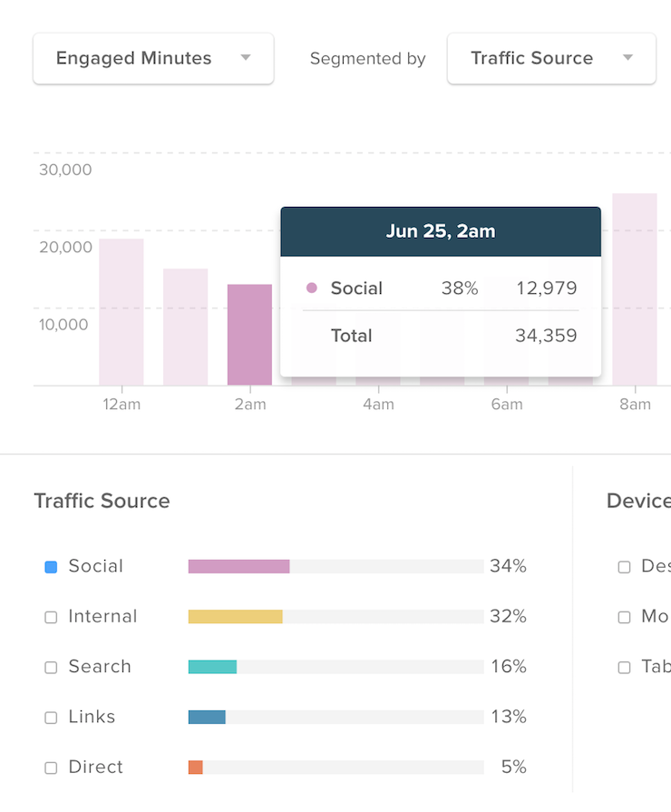Click the Direct orange percentage bar
Viewport: 671px width, 812px height.
[196, 768]
